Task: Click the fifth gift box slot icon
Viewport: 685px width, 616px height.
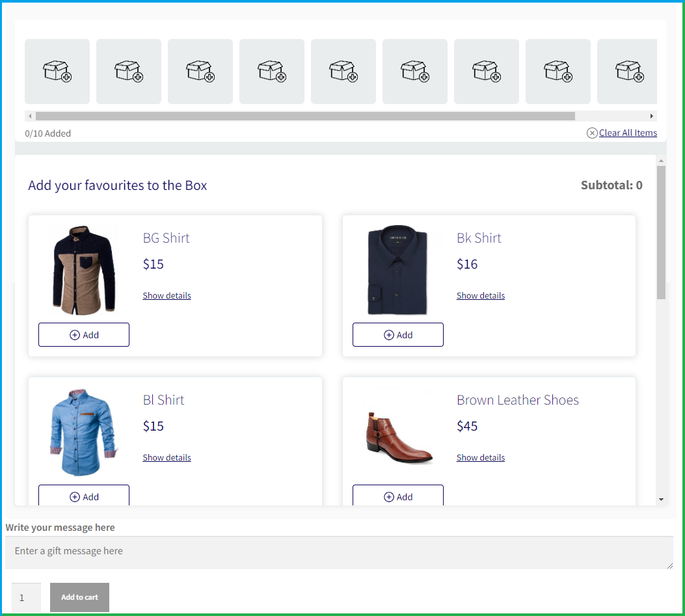Action: [343, 71]
